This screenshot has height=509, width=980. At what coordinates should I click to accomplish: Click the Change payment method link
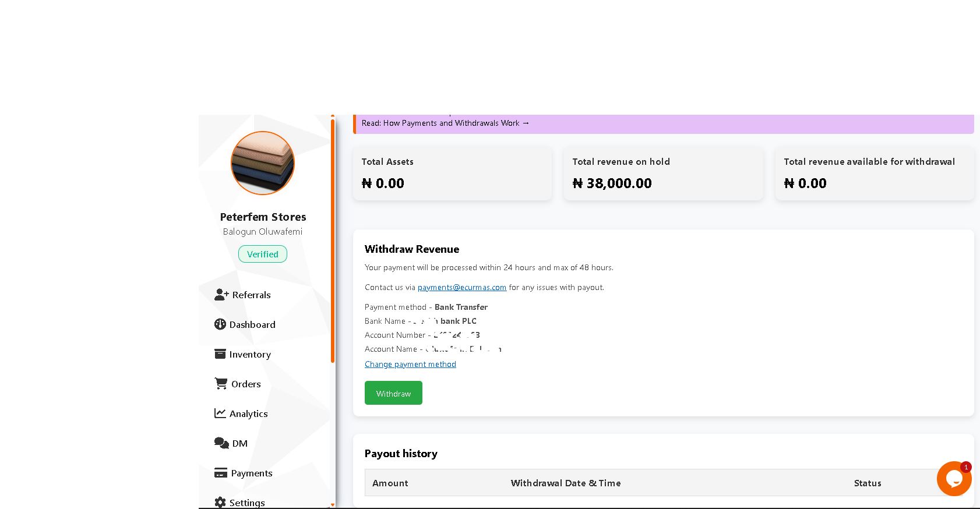(410, 364)
